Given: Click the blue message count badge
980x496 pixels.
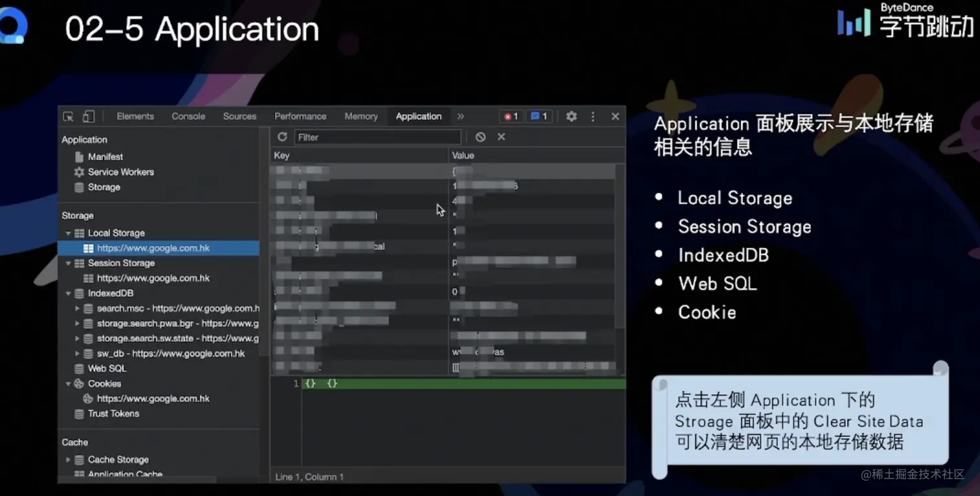Looking at the screenshot, I should pos(539,117).
